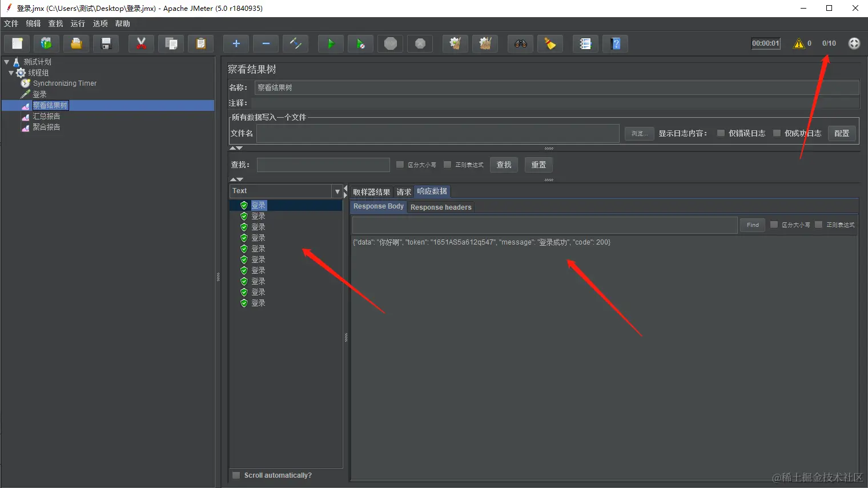868x488 pixels.
Task: Switch to the 响应数据 tab
Action: point(432,191)
